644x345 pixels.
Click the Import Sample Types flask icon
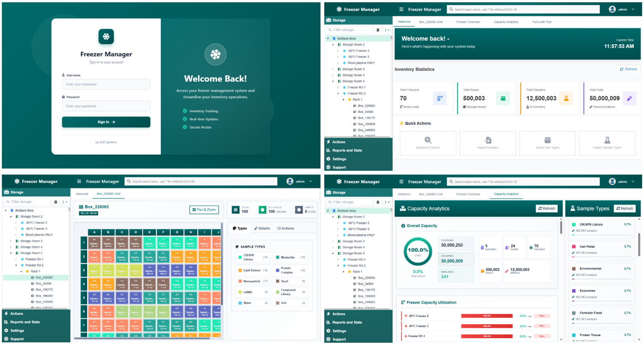coord(607,140)
